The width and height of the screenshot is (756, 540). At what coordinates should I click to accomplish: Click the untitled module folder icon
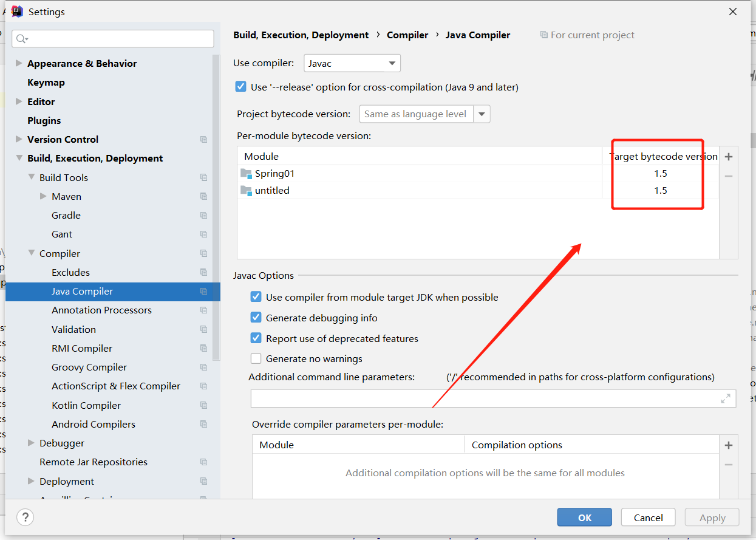246,191
